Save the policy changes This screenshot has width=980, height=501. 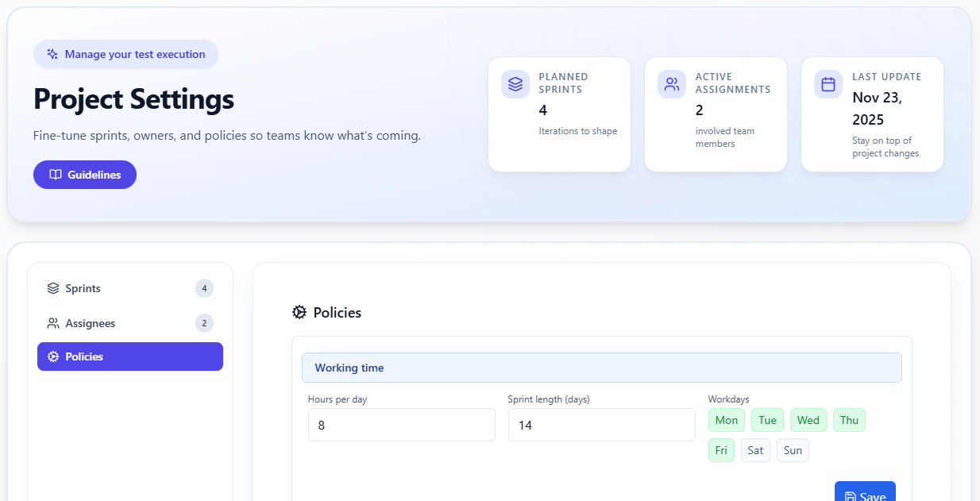click(x=865, y=495)
